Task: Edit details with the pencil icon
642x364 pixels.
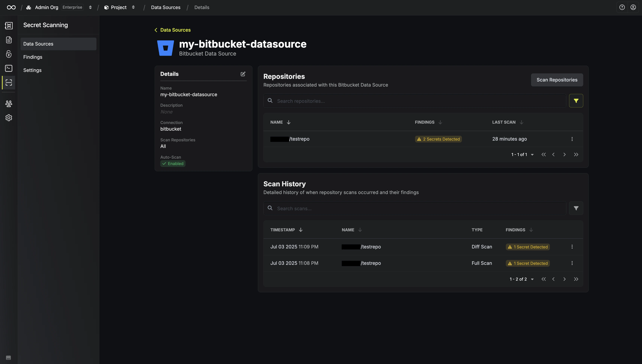Action: pyautogui.click(x=243, y=74)
